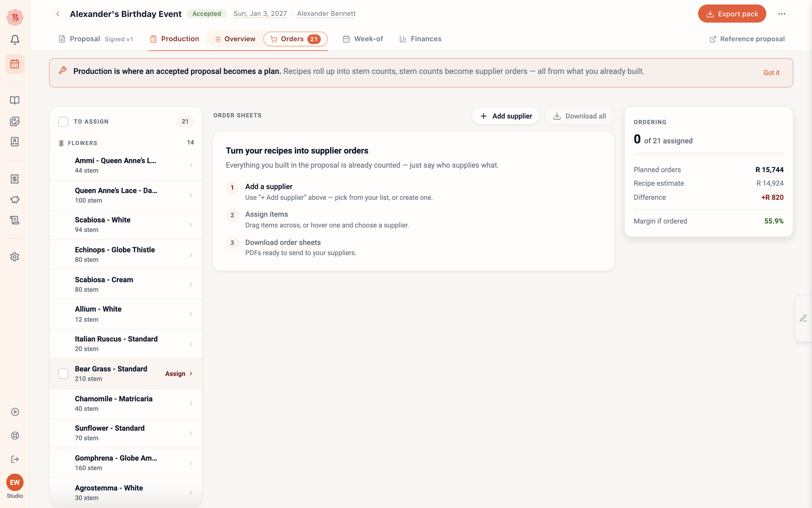Check the Bear Grass - Standard checkbox
The image size is (812, 508).
click(63, 374)
